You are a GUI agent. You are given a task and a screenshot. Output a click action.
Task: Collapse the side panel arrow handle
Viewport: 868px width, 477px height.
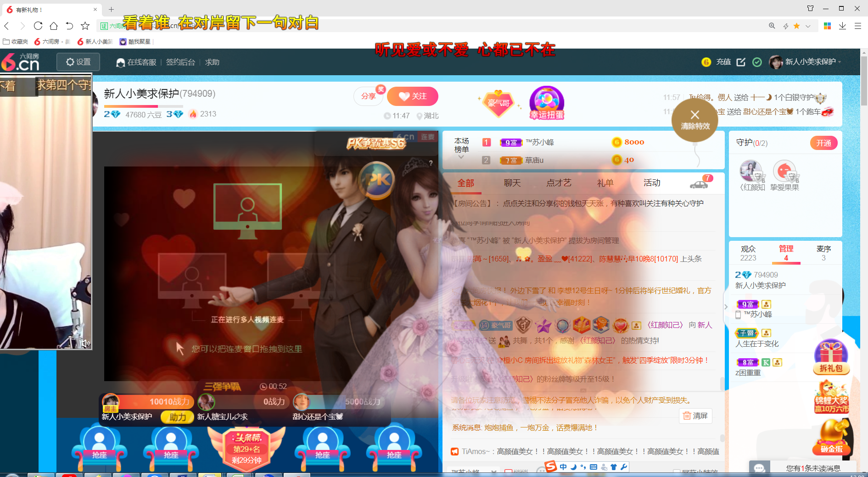click(726, 306)
